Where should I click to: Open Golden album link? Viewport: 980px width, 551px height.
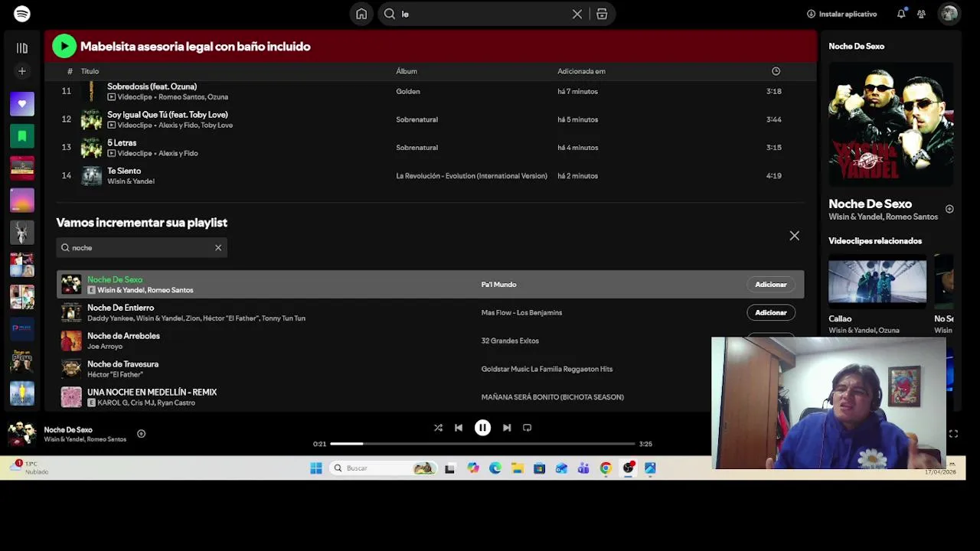pyautogui.click(x=407, y=91)
